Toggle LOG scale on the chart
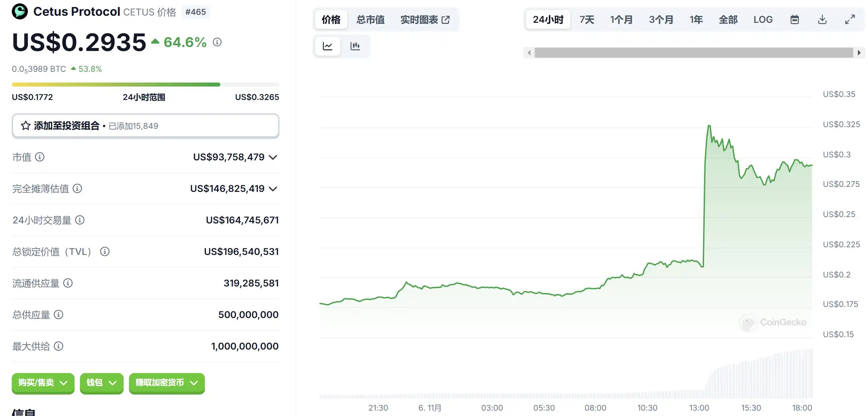868x416 pixels. [763, 19]
